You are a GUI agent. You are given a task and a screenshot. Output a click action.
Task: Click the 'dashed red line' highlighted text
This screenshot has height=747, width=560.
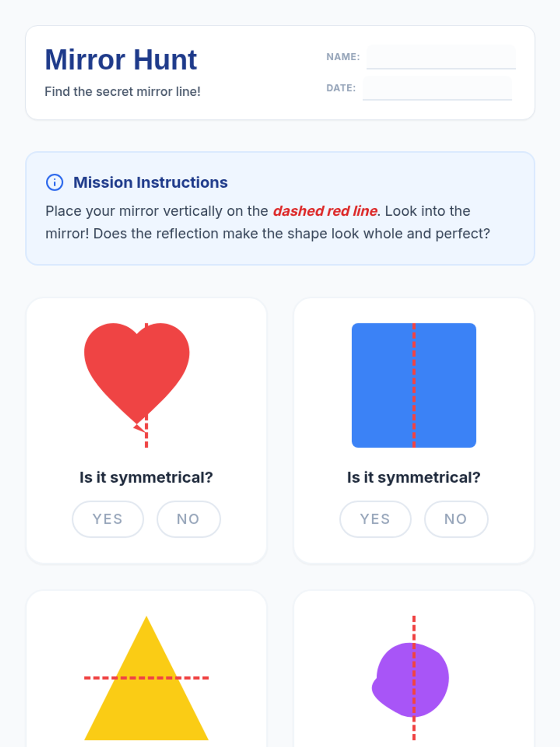pos(325,211)
